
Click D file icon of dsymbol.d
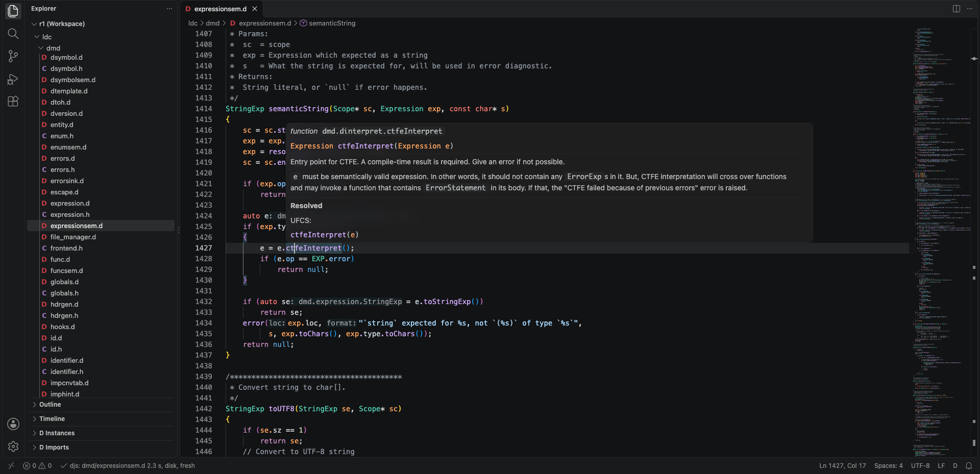[44, 58]
